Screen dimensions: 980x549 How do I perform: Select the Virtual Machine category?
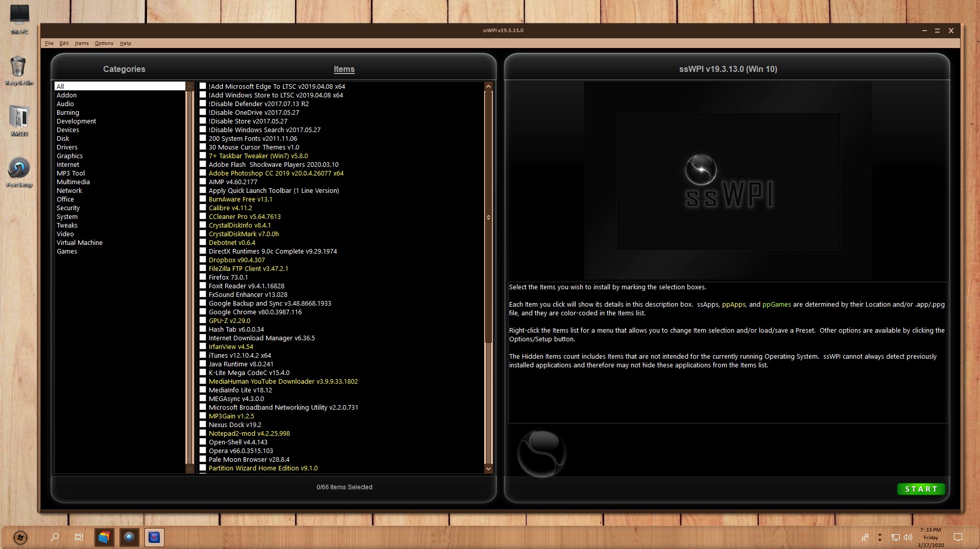tap(80, 242)
